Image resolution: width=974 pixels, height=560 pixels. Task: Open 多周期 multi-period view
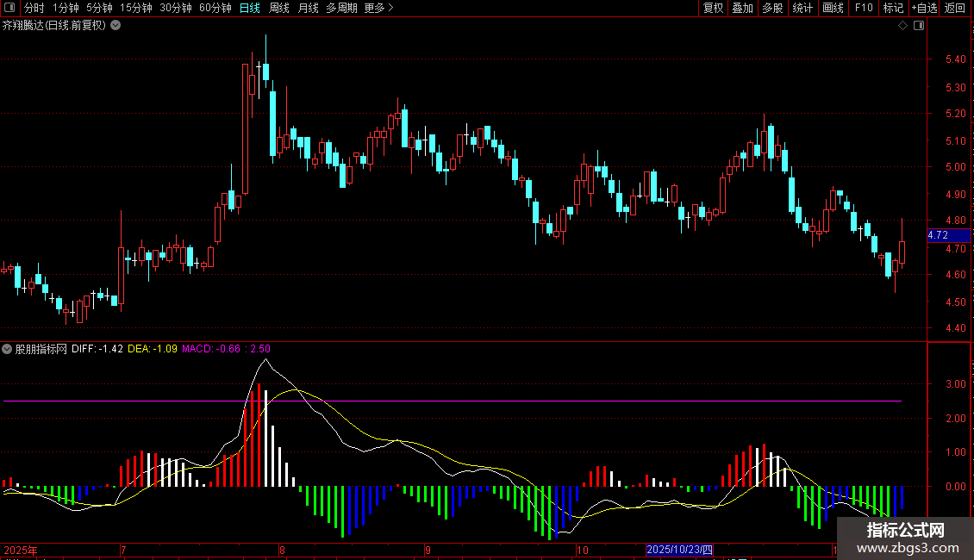coord(341,8)
